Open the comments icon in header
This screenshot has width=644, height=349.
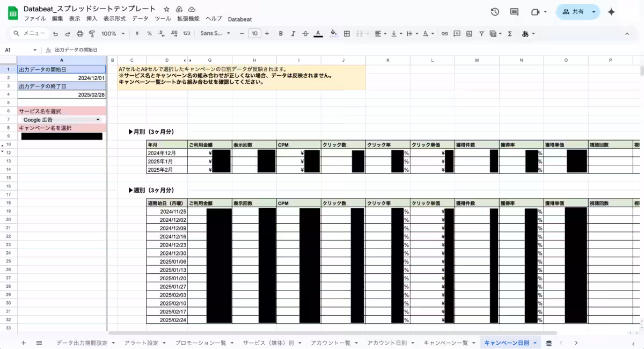[514, 12]
